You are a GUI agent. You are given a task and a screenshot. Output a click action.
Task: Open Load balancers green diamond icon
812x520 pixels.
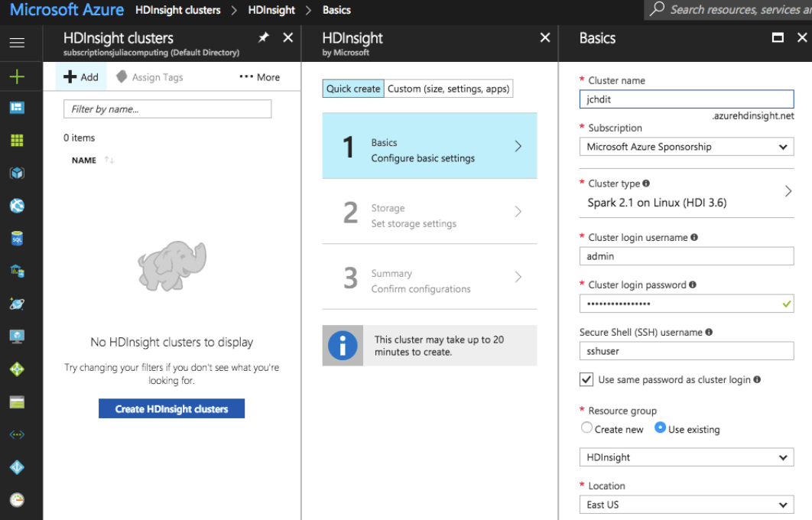click(17, 369)
